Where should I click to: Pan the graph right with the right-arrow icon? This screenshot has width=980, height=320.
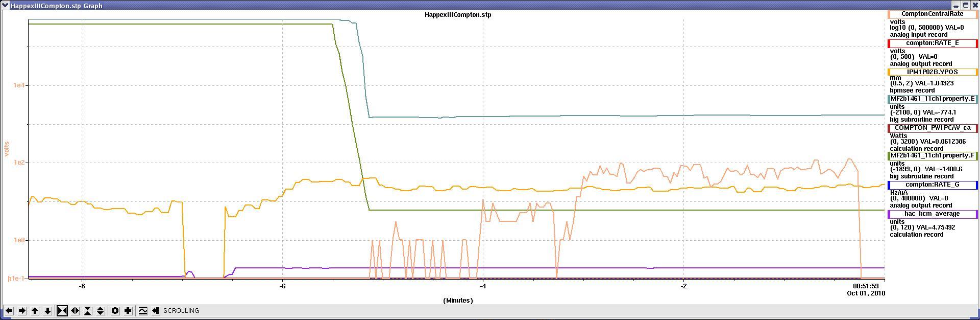[22, 311]
